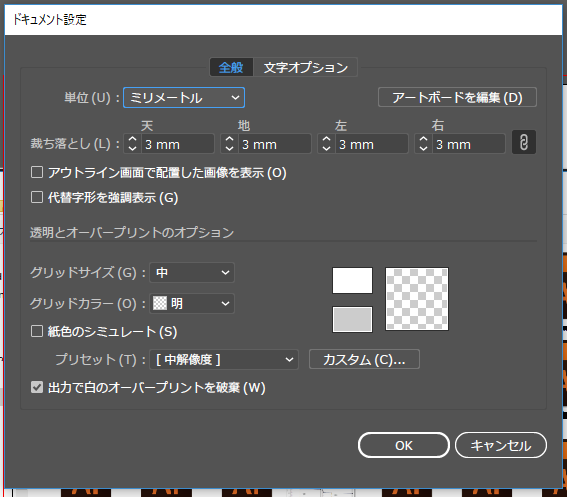Click the 左 bleed stepper arrows

point(326,144)
